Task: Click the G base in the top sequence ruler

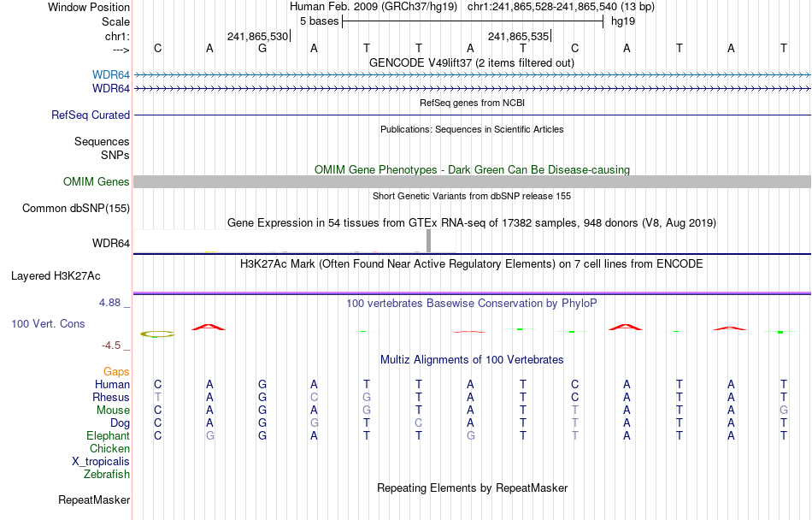Action: (x=262, y=48)
